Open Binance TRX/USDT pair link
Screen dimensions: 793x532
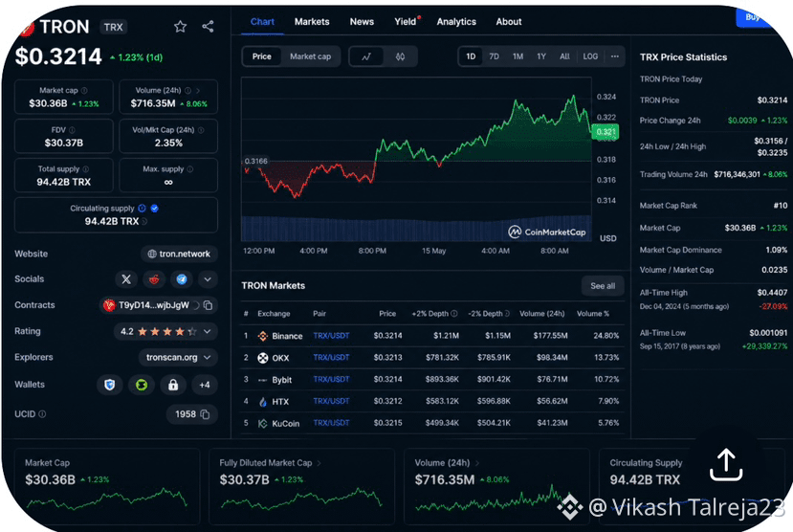[x=331, y=336]
